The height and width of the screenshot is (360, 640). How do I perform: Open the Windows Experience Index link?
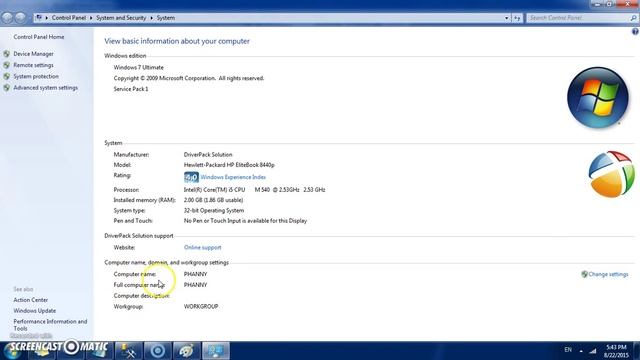(x=233, y=177)
